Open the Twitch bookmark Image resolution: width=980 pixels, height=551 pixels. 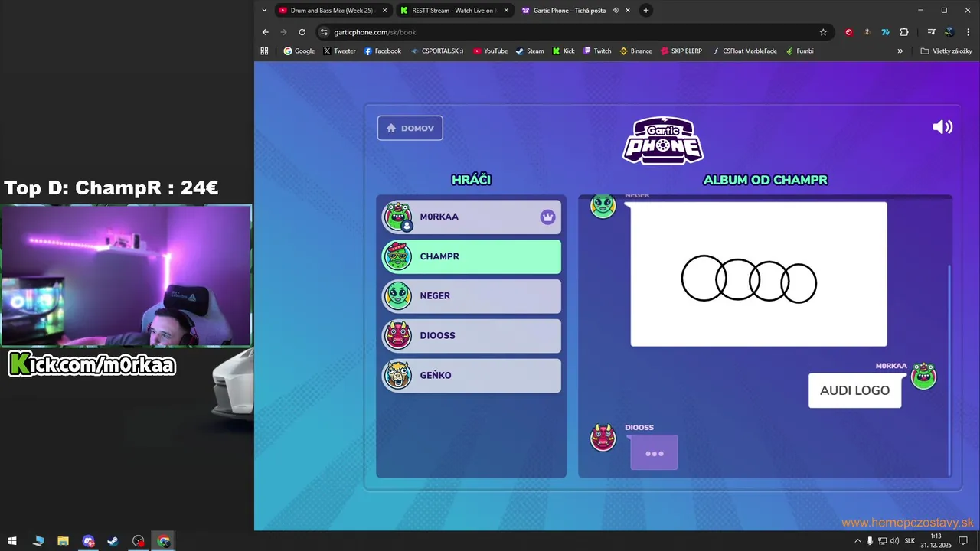(597, 51)
